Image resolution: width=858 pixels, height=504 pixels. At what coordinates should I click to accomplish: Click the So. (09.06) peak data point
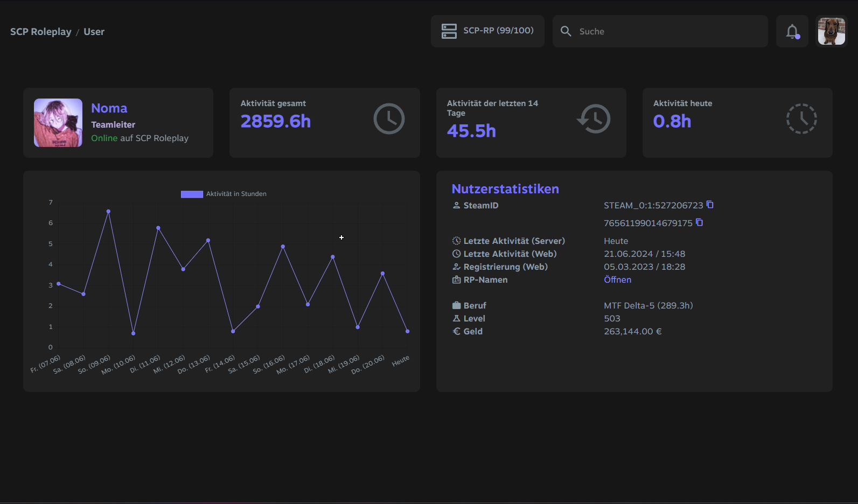click(x=108, y=212)
